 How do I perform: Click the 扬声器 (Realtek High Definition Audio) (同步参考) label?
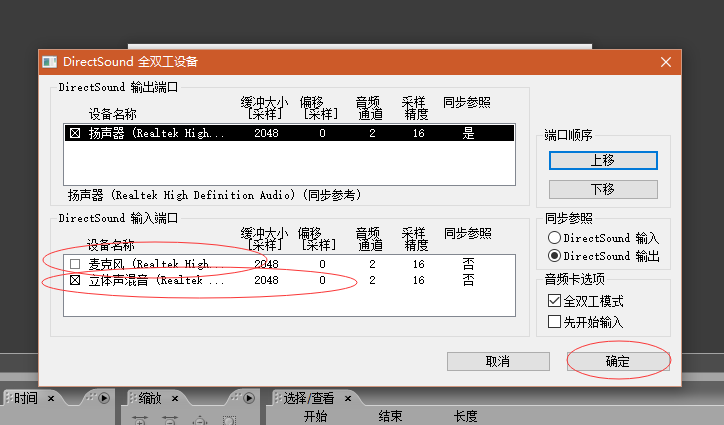coord(214,195)
